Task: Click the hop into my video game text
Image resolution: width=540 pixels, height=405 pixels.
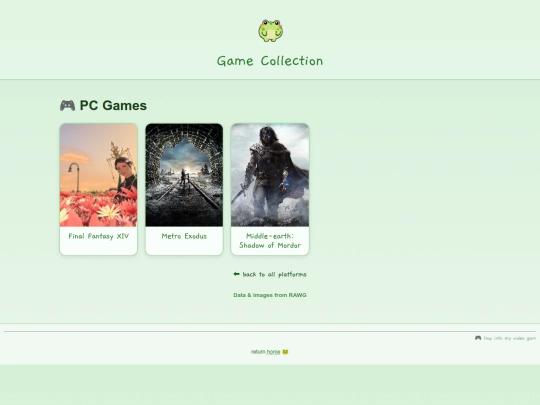Action: point(509,338)
